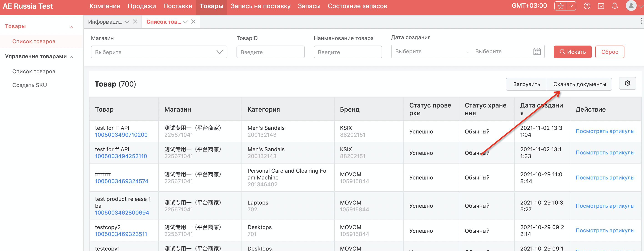Click Посмотреть артикулы for testcopy2 row

click(605, 231)
